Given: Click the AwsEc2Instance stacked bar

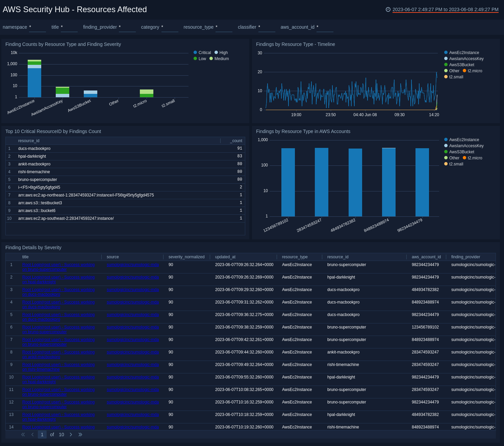Looking at the screenshot, I should 34,79.
